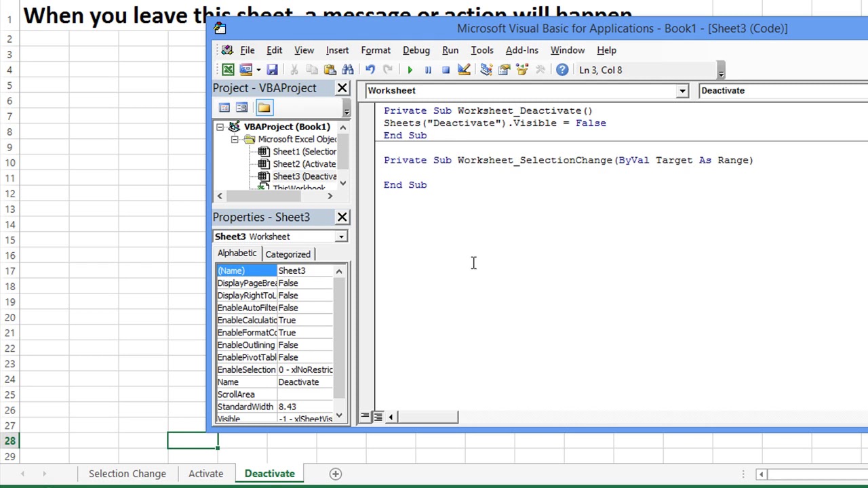Run the macro with the green play icon
Screen dimensions: 868x488
(410, 70)
